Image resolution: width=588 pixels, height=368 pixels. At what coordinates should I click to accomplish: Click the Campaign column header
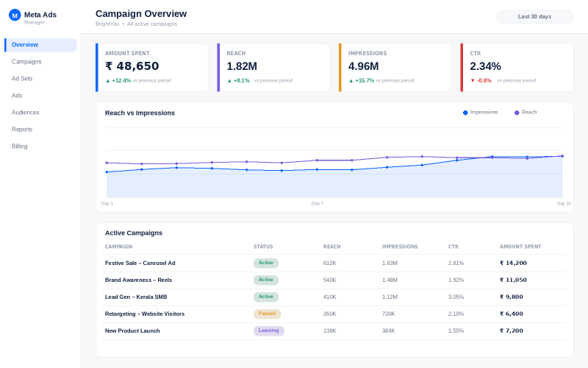tap(118, 247)
